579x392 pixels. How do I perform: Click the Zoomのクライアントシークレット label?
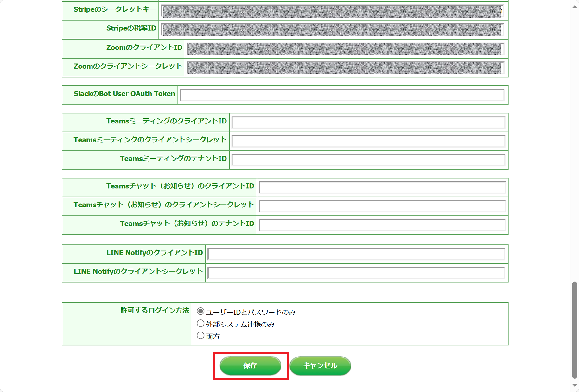tap(128, 66)
